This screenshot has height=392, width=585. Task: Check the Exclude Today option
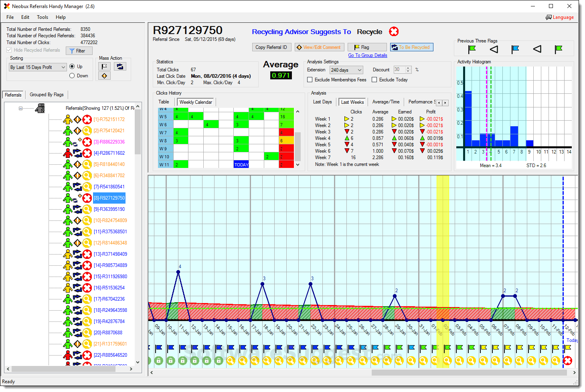point(374,80)
